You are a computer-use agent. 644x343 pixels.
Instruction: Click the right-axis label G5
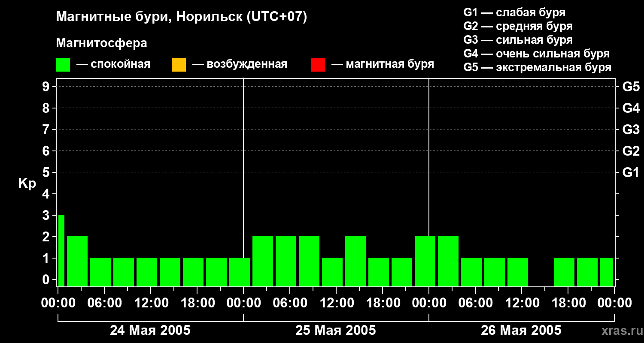pos(631,87)
